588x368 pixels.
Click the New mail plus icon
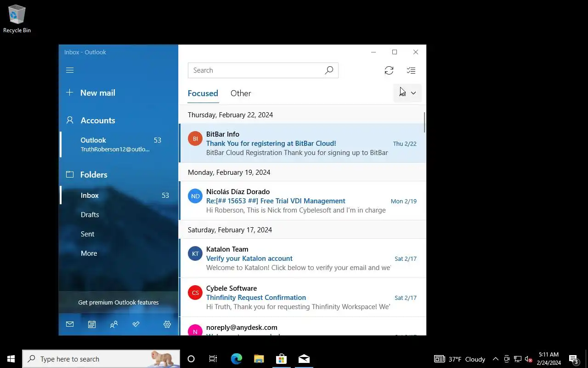[x=69, y=92]
